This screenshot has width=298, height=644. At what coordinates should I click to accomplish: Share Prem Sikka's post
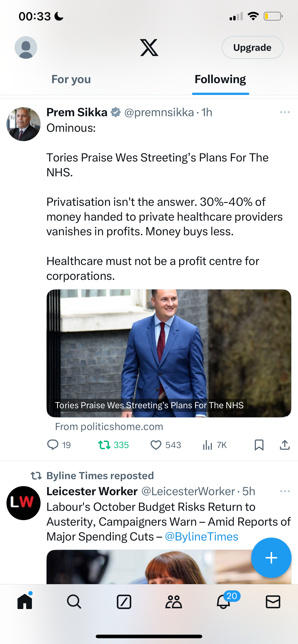pyautogui.click(x=285, y=445)
